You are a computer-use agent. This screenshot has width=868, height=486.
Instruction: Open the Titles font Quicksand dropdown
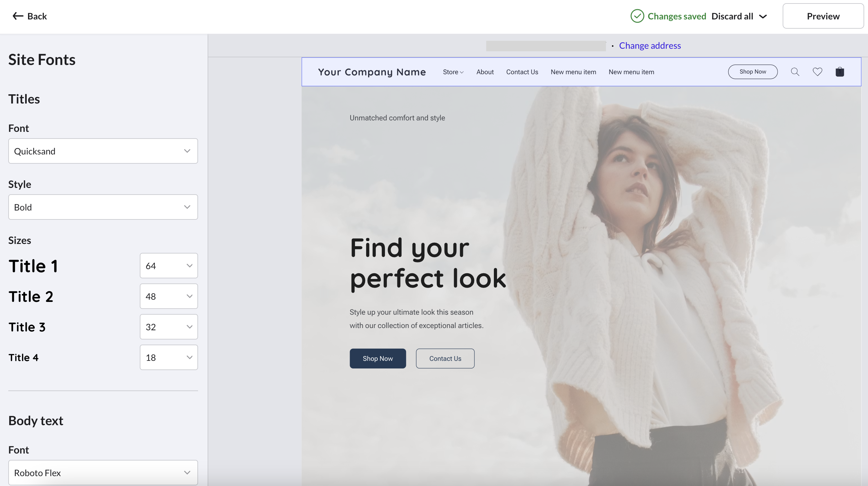pyautogui.click(x=103, y=151)
